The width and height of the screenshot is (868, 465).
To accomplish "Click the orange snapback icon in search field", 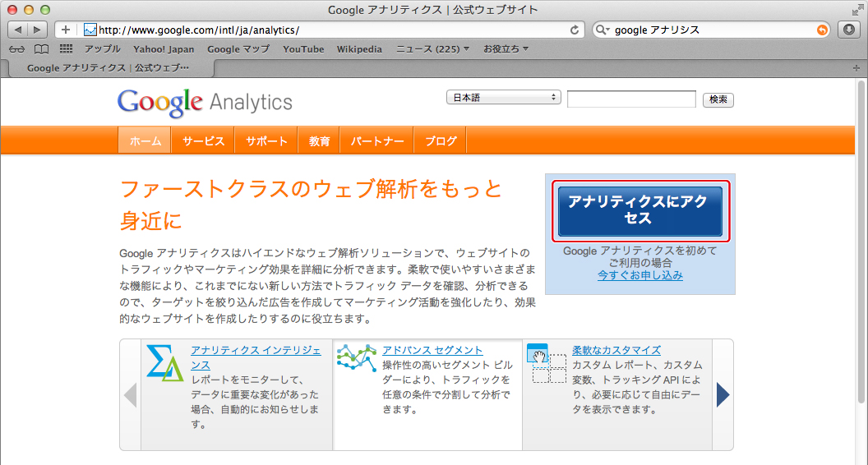I will coord(822,30).
